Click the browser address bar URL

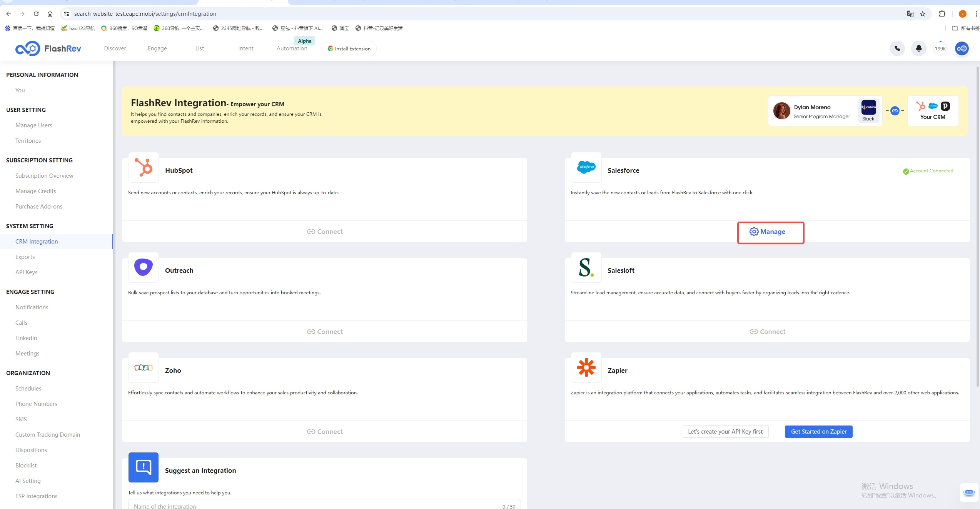click(145, 14)
